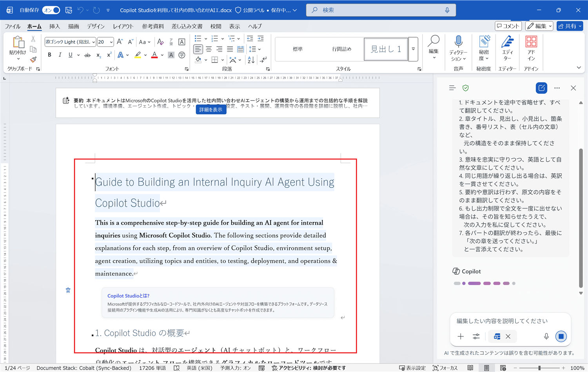588x372 pixels.
Task: Apply strikethrough to selected text
Action: (87, 55)
